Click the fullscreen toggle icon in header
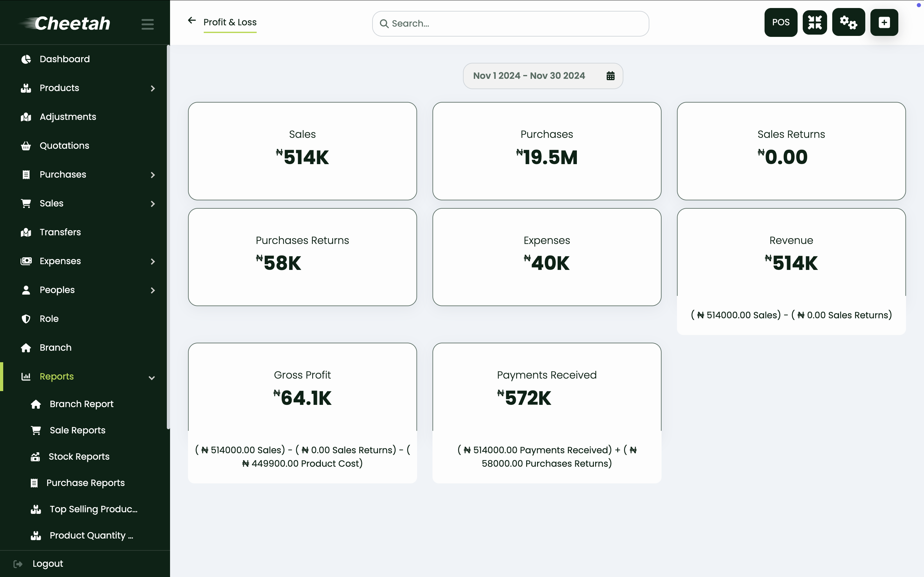The height and width of the screenshot is (577, 924). [815, 22]
